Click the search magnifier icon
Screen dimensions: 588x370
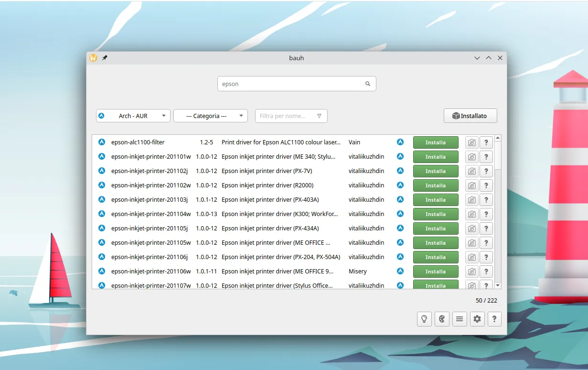[368, 84]
